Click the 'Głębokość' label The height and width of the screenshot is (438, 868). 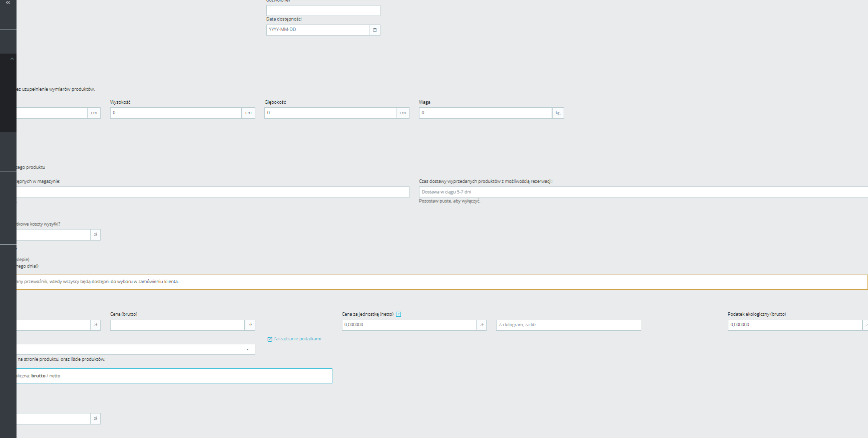click(275, 102)
